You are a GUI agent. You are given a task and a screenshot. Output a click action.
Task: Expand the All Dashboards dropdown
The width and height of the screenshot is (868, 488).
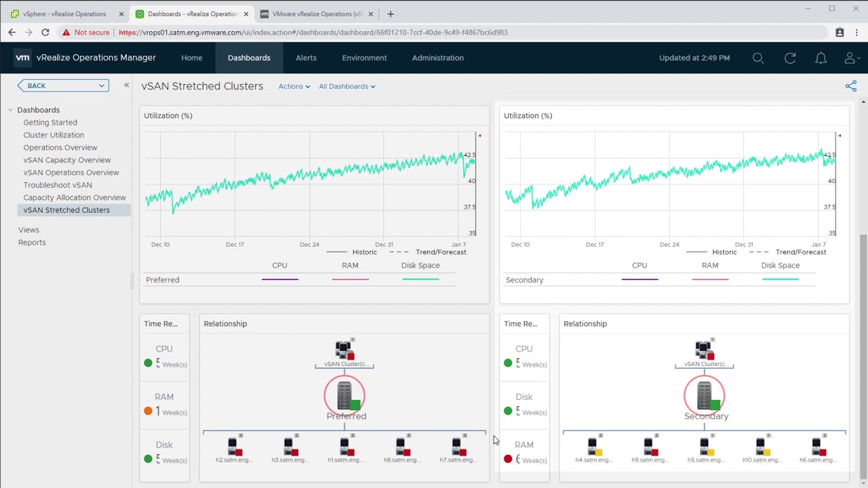(347, 86)
